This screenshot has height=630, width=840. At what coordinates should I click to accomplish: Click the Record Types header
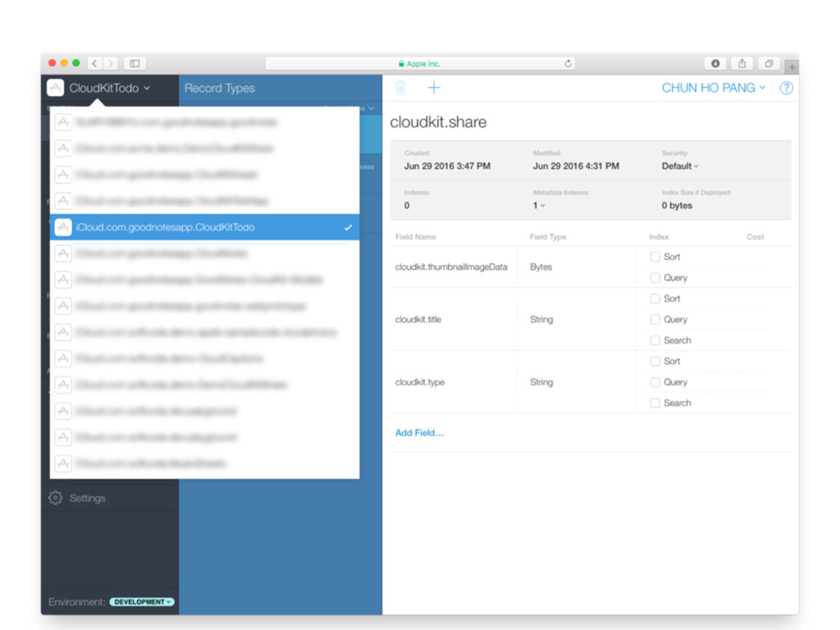tap(220, 88)
